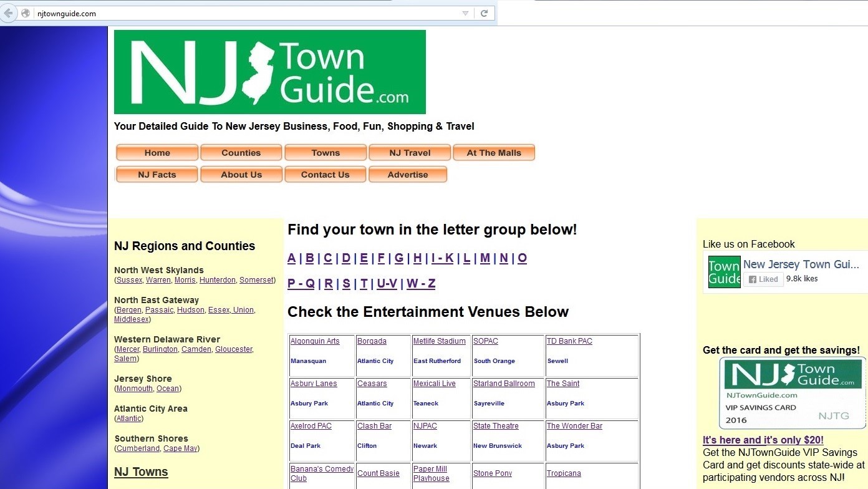868x489 pixels.
Task: Open the Cape May county link
Action: click(x=180, y=448)
